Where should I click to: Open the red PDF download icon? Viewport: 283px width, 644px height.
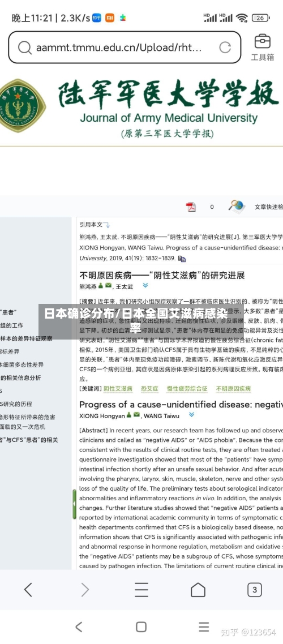point(191,207)
